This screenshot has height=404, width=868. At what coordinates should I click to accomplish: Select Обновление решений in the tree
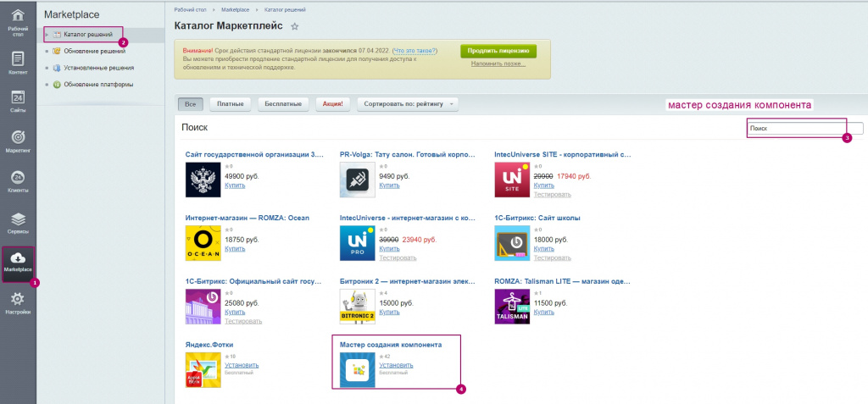(94, 51)
